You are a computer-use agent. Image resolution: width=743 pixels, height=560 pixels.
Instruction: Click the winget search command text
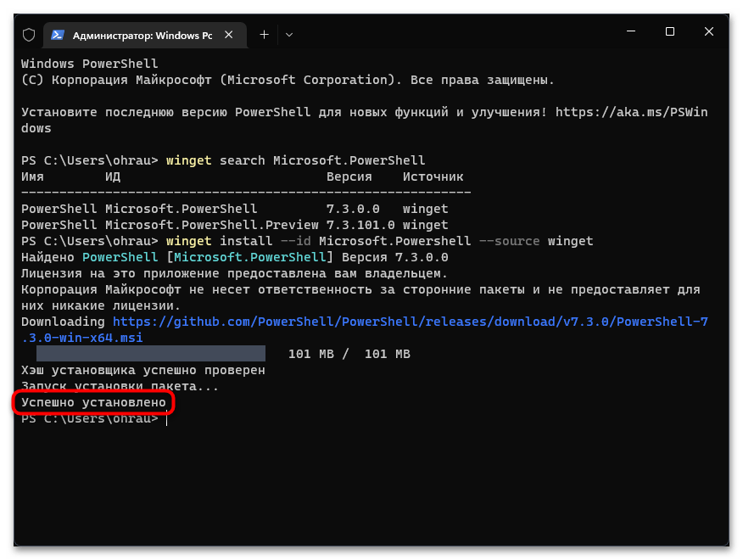coord(295,160)
